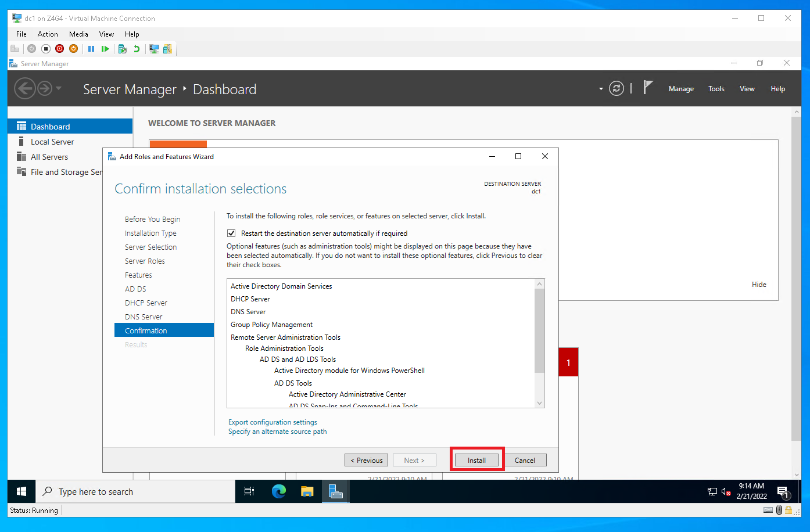Viewport: 810px width, 532px height.
Task: Click the orange Save VM toolbar icon
Action: coord(73,49)
